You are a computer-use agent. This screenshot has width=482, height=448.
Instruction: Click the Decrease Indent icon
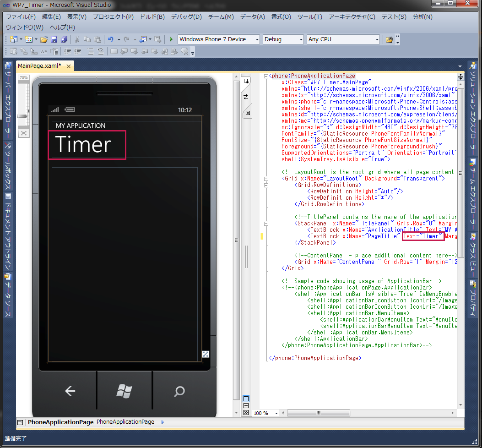tap(67, 51)
